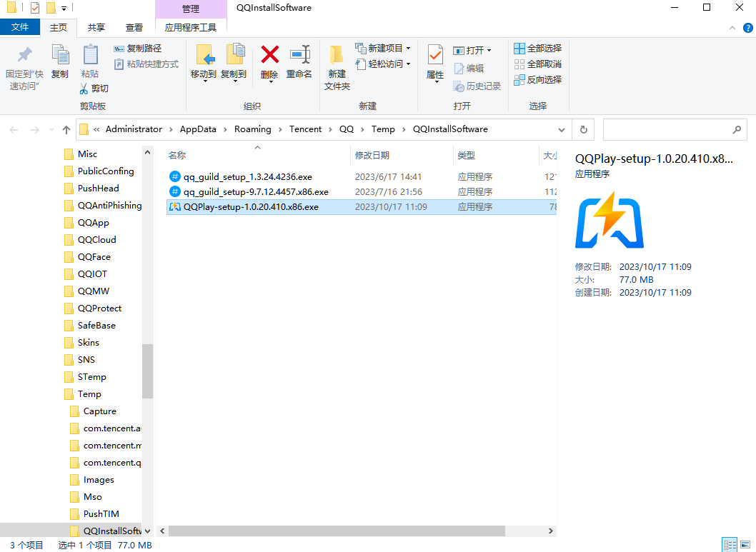Image resolution: width=756 pixels, height=552 pixels.
Task: Open the Move to menu
Action: click(x=204, y=63)
